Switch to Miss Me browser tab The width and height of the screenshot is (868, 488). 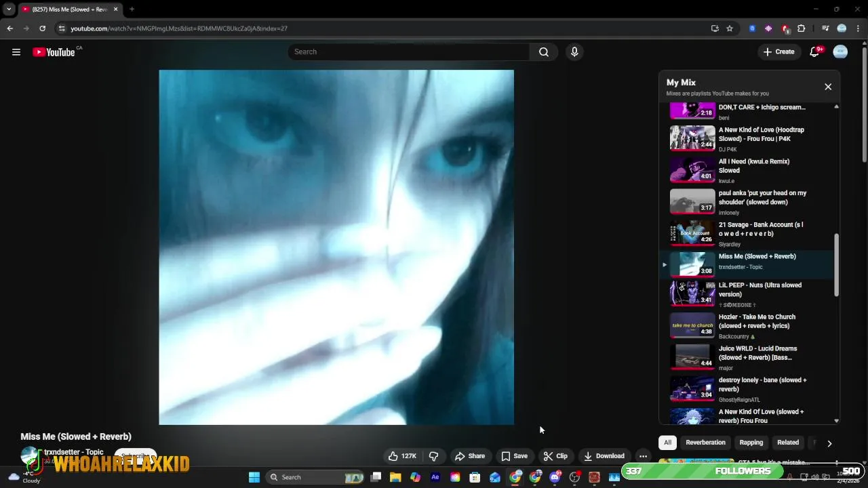68,9
